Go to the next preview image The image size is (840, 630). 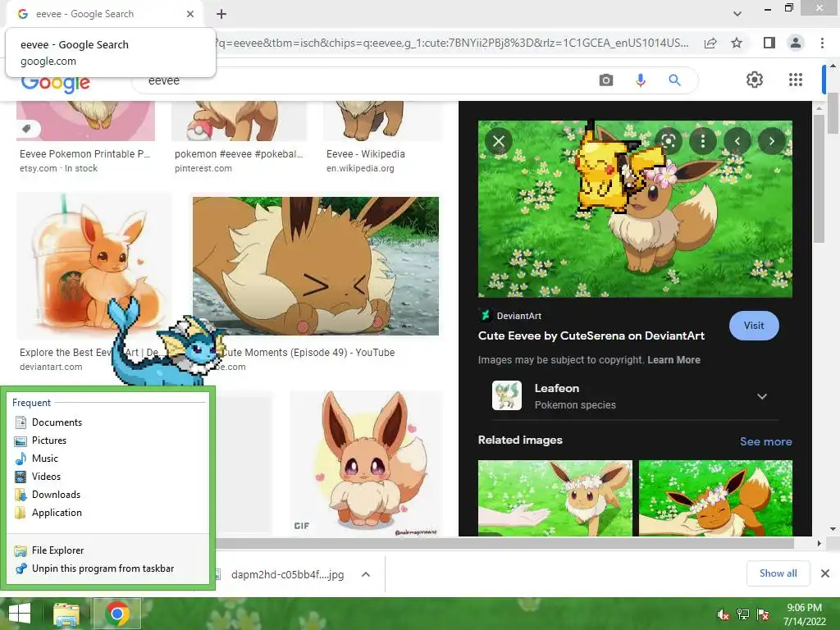pos(771,141)
